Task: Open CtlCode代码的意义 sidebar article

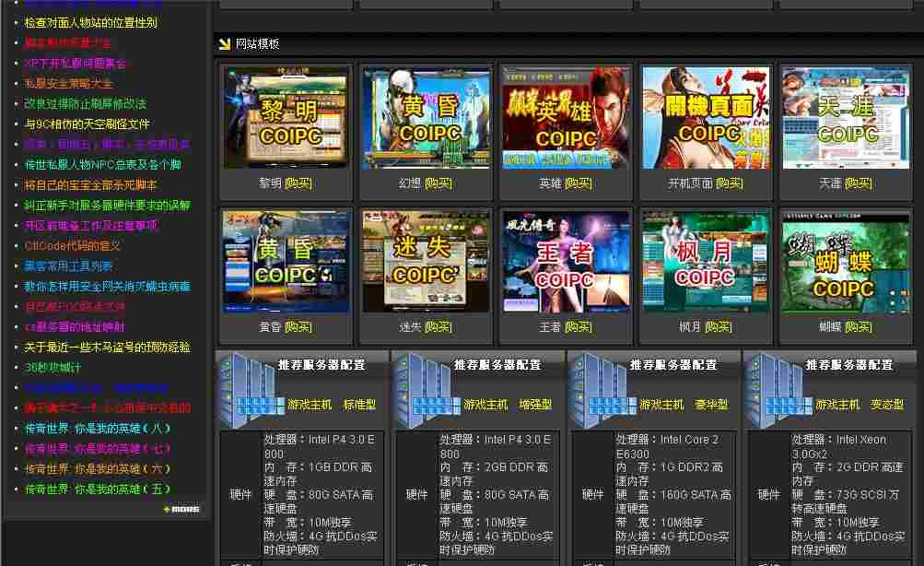Action: [73, 246]
